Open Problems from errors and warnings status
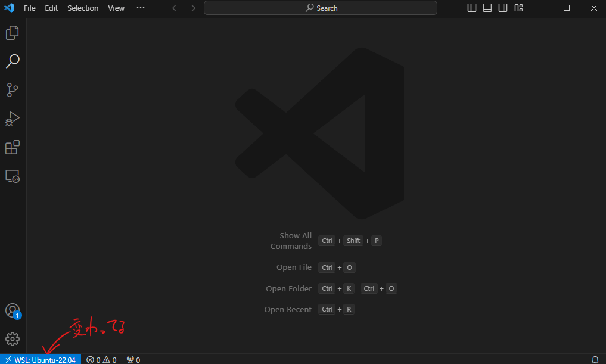 point(101,360)
